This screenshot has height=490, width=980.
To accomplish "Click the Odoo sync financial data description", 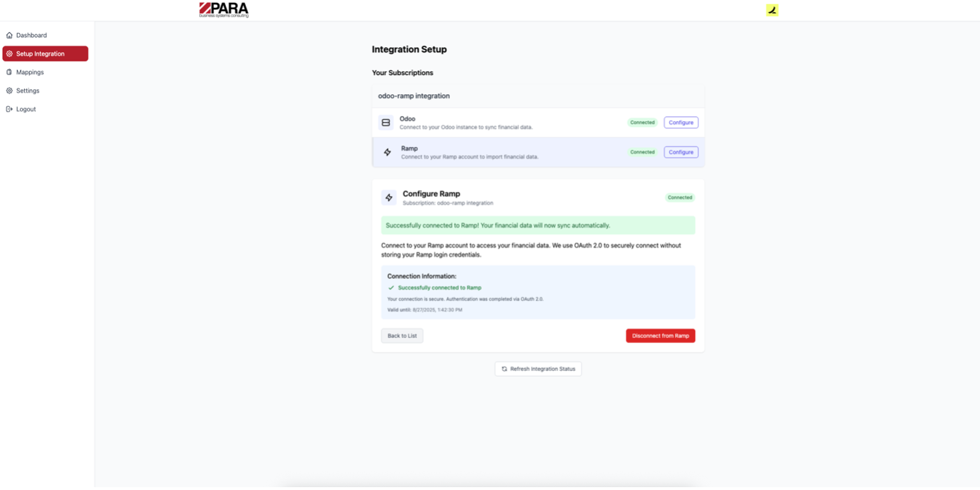I will point(466,127).
